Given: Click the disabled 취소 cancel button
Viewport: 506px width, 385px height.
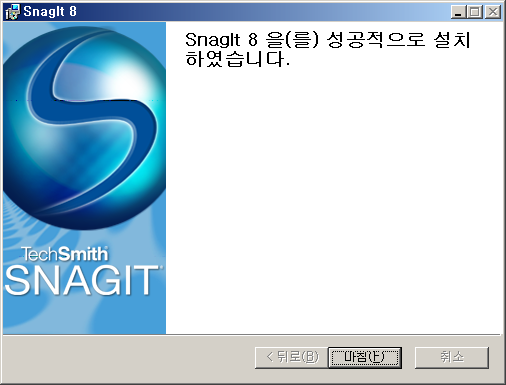Looking at the screenshot, I should 452,358.
